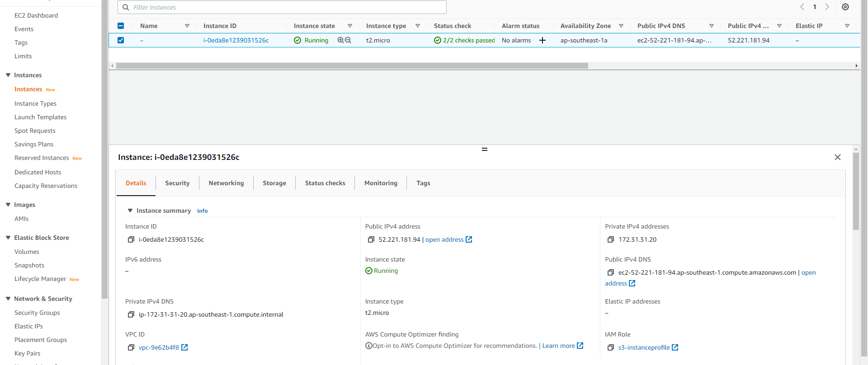Open EC2 Dashboard in sidebar
The width and height of the screenshot is (868, 365).
click(x=36, y=15)
